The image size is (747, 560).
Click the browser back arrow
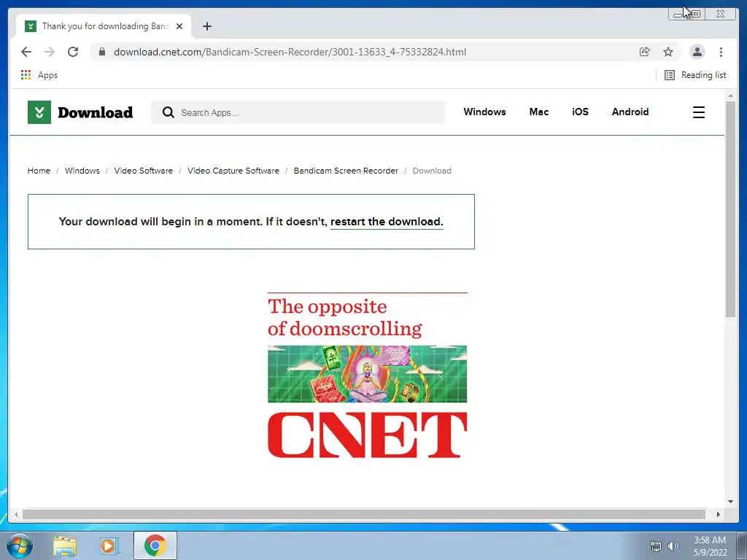(26, 52)
